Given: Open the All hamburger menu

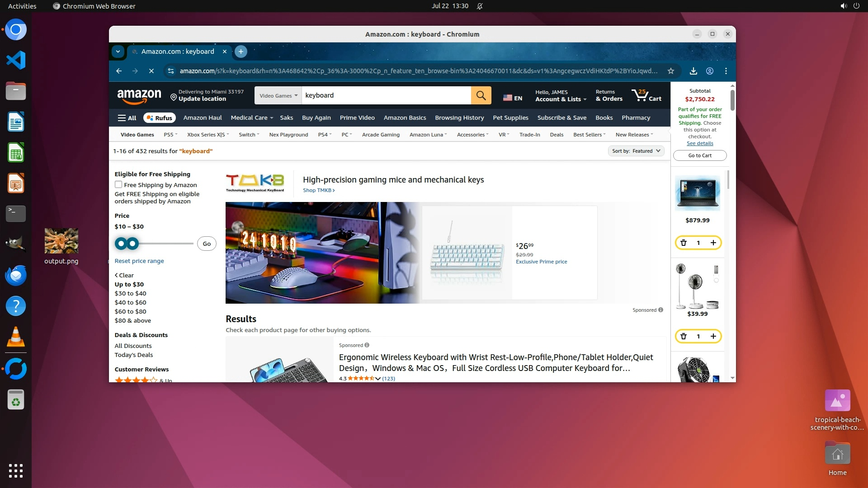Looking at the screenshot, I should (127, 118).
